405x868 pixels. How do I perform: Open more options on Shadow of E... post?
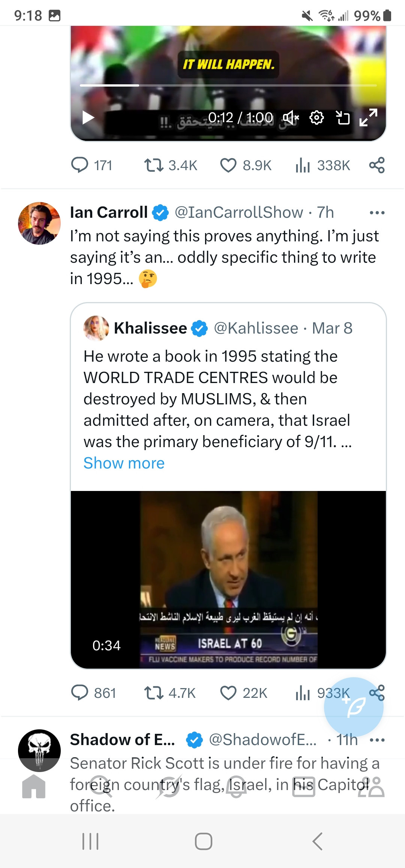[377, 740]
